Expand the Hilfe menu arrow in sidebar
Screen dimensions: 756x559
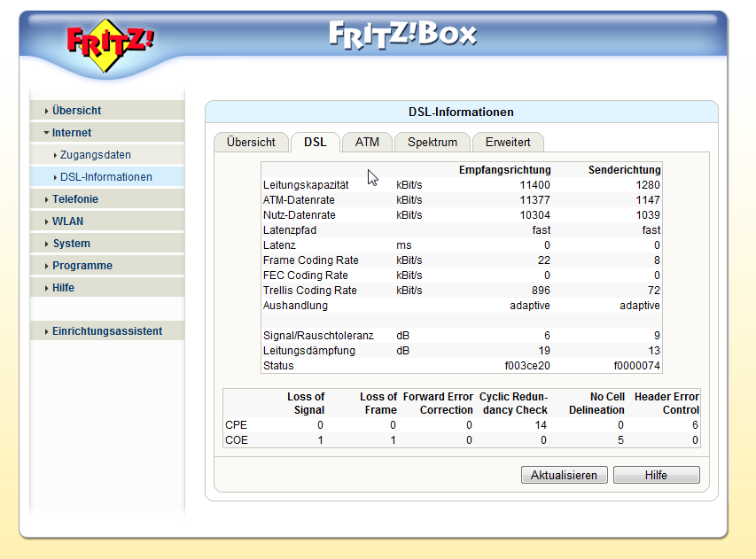46,288
